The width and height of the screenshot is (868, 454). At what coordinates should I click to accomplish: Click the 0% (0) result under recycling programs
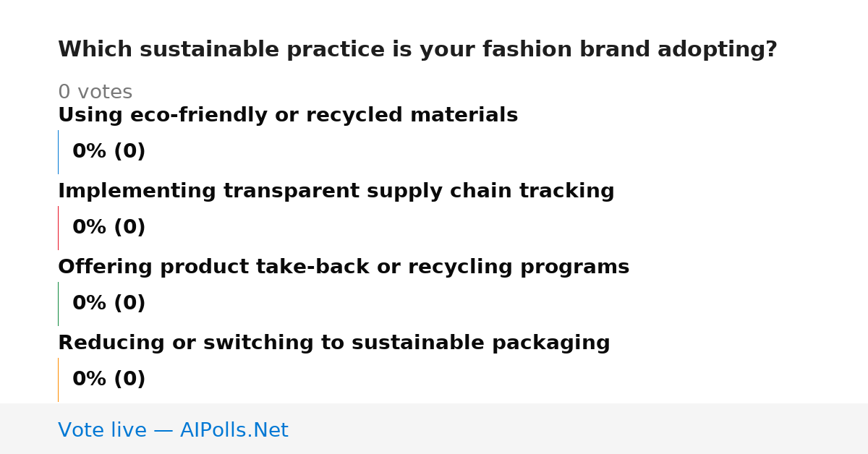pos(109,304)
